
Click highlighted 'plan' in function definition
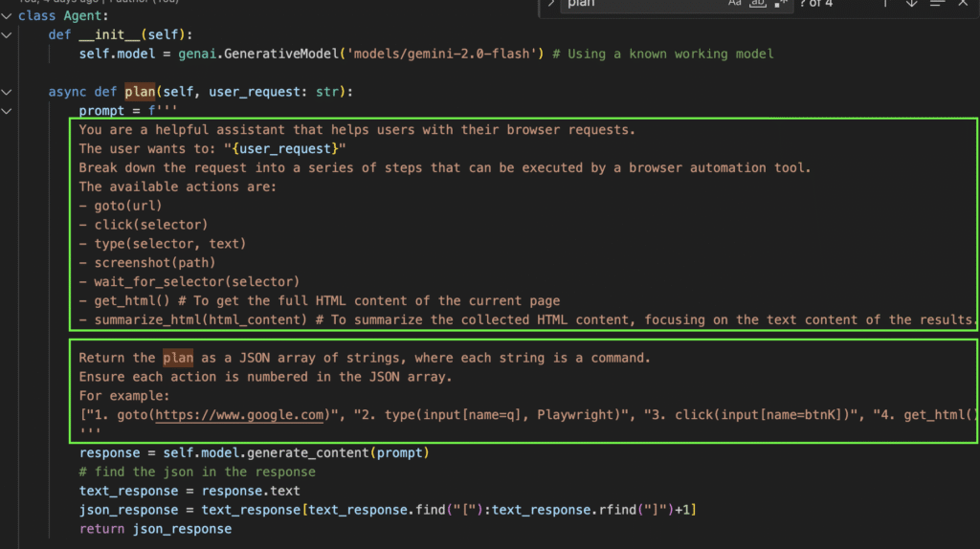pyautogui.click(x=140, y=92)
